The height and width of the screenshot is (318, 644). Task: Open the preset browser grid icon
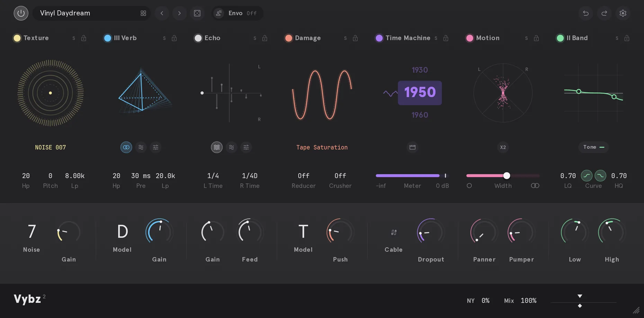coord(143,13)
